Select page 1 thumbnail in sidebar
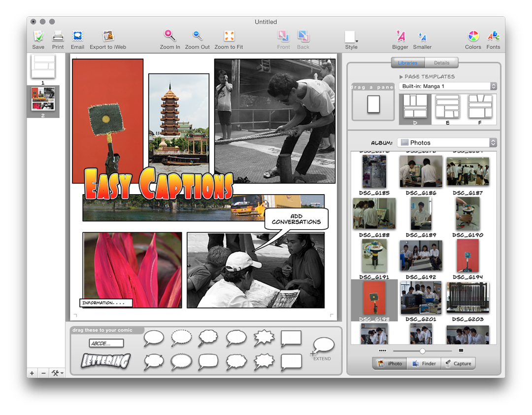The image size is (532, 415). tap(43, 67)
